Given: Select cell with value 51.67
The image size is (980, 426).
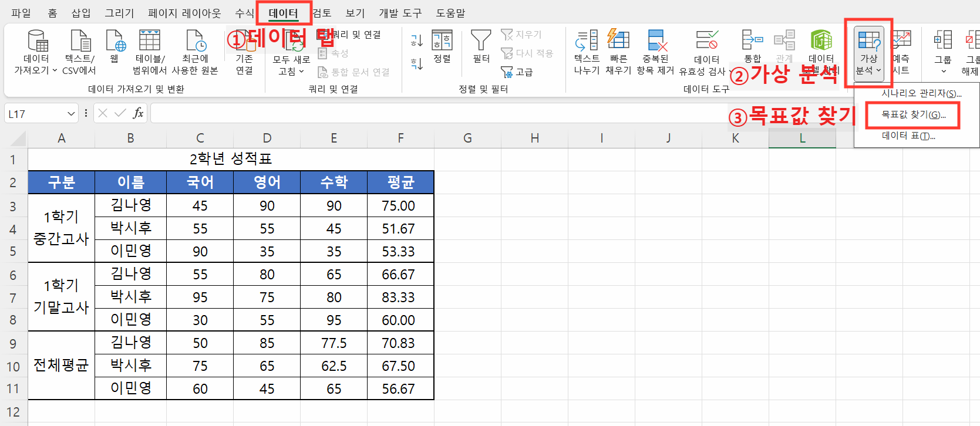Looking at the screenshot, I should (x=400, y=229).
